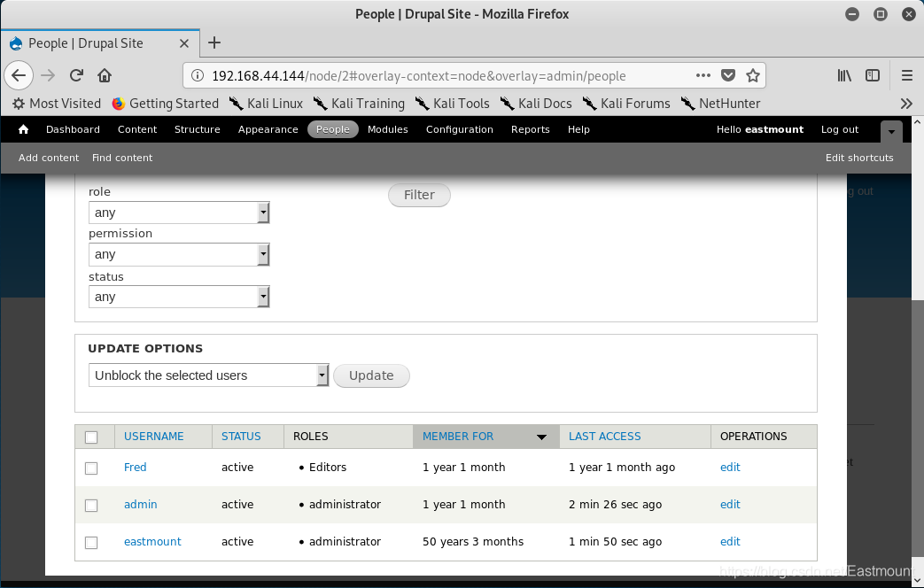Open the Structure admin menu
924x588 pixels.
(x=198, y=129)
